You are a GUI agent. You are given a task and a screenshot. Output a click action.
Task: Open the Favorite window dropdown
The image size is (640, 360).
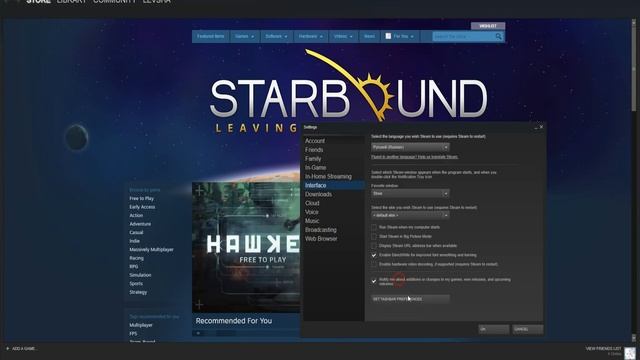tap(410, 193)
